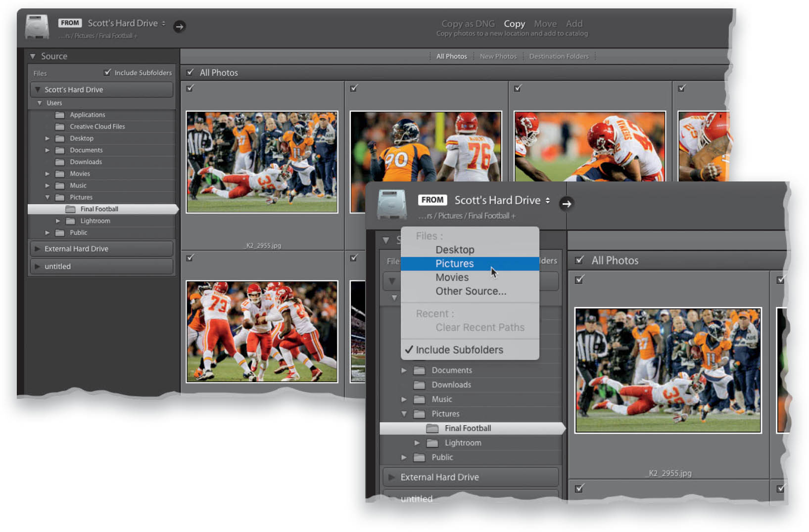The width and height of the screenshot is (809, 532).
Task: Collapse Scott's Hard Drive volume in back window
Action: coord(38,89)
